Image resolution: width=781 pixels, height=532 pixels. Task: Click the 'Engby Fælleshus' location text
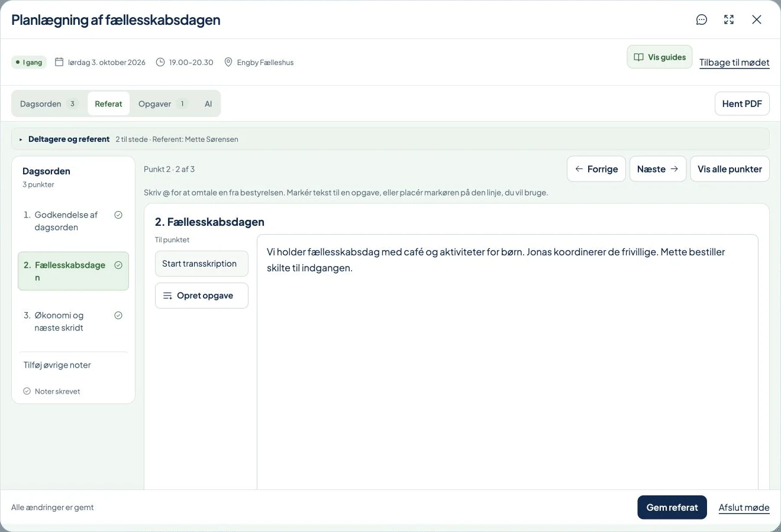(265, 63)
